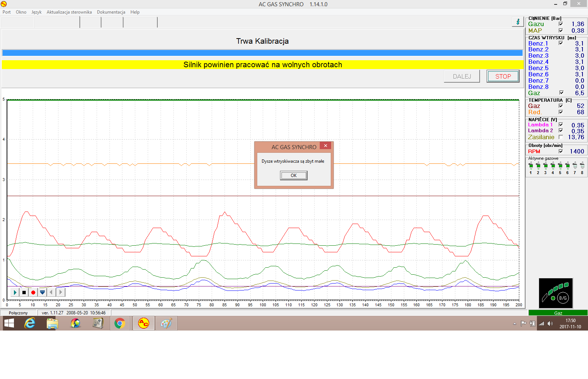Image resolution: width=588 pixels, height=379 pixels.
Task: Toggle the Lambda 1 voltage checkbox
Action: click(561, 124)
